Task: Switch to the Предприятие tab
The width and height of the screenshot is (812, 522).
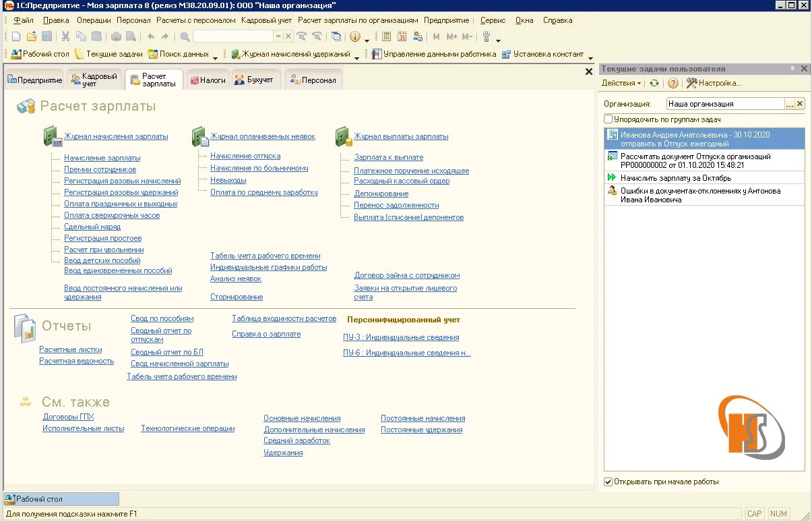Action: point(34,80)
